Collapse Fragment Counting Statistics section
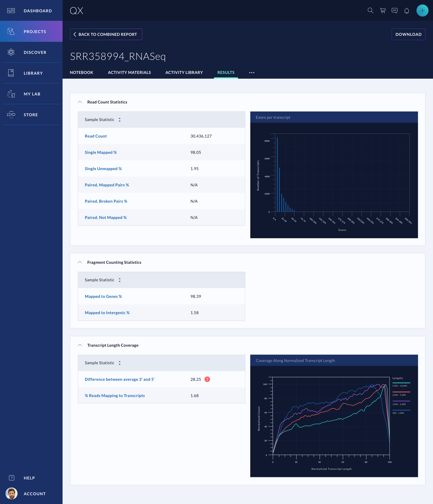 click(x=80, y=262)
